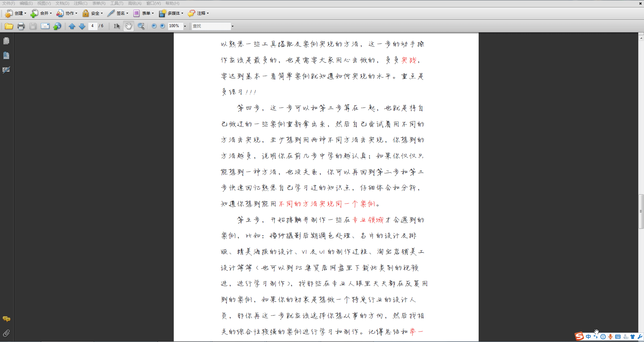Click the Open file folder icon
The width and height of the screenshot is (644, 342).
pos(9,26)
